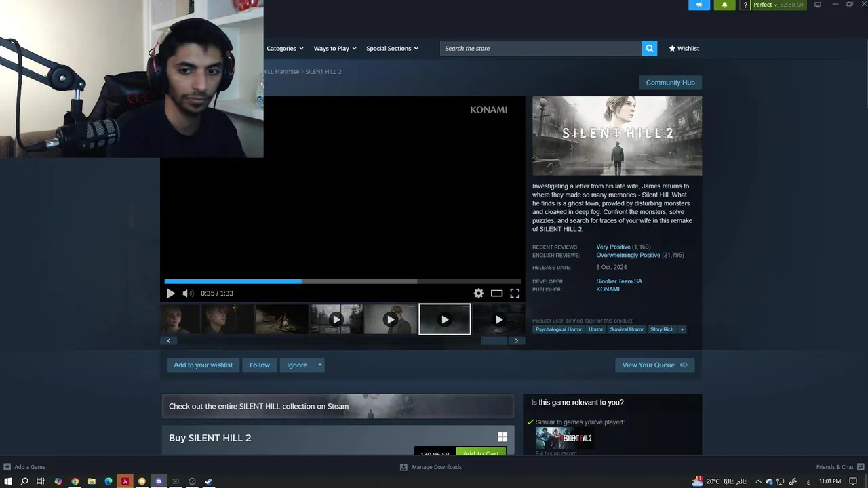Open OBS Studio from the taskbar
The width and height of the screenshot is (868, 488).
coord(192,481)
